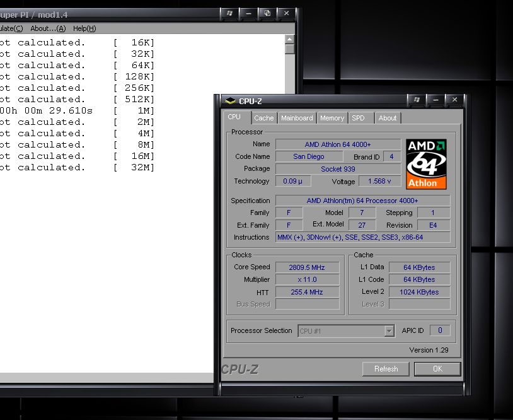The image size is (513, 420).
Task: Click the Code Name value San Diego
Action: (309, 156)
